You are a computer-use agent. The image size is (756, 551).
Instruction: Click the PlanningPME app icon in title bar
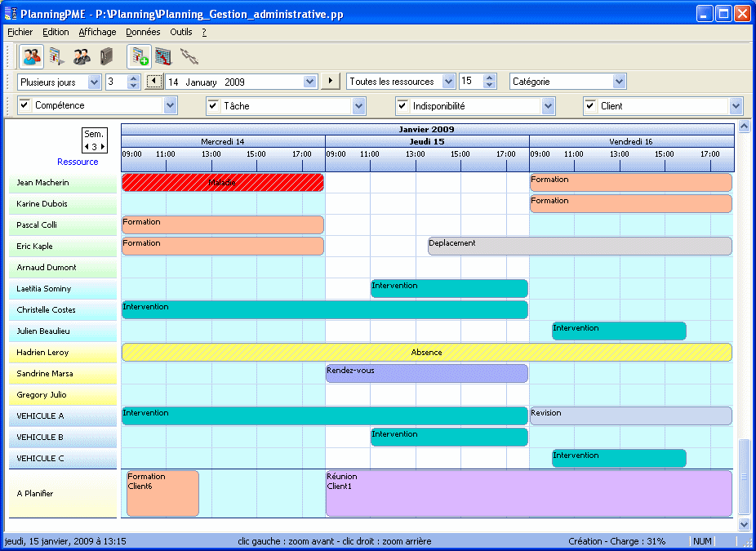point(11,14)
